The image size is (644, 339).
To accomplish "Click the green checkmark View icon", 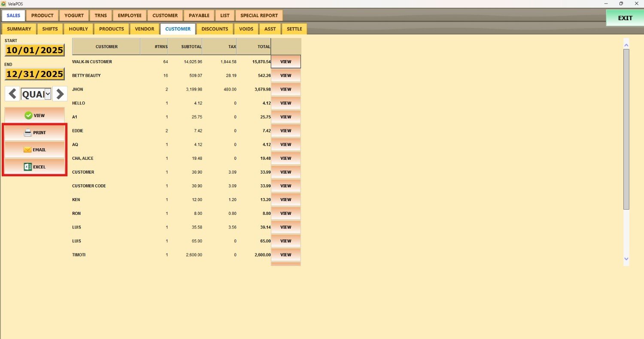I will (x=28, y=116).
